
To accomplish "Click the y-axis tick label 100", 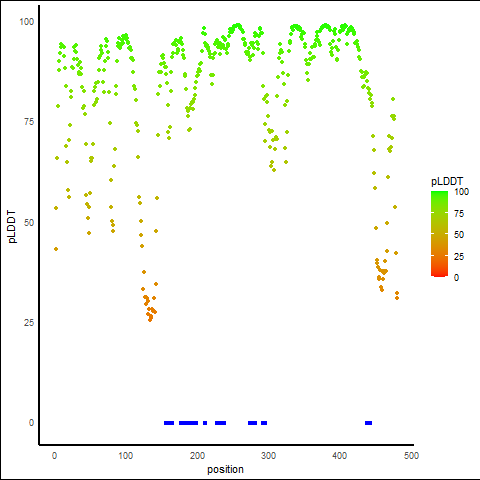I will point(27,22).
